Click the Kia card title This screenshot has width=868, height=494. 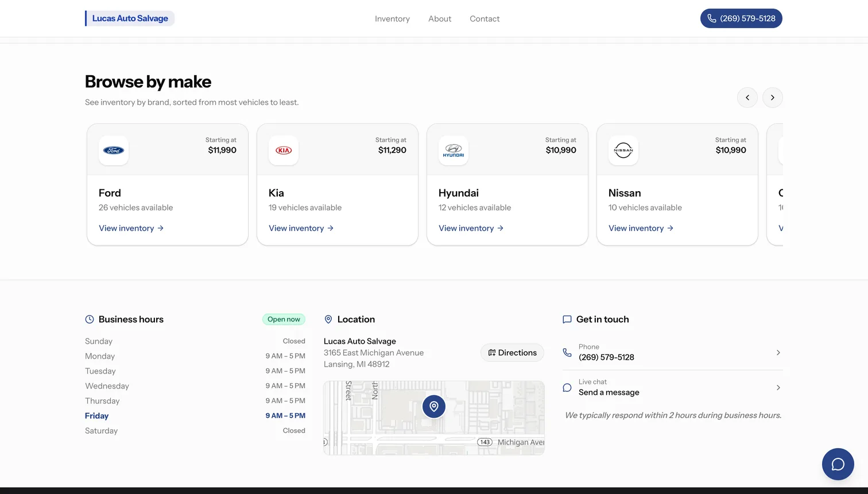click(x=276, y=193)
